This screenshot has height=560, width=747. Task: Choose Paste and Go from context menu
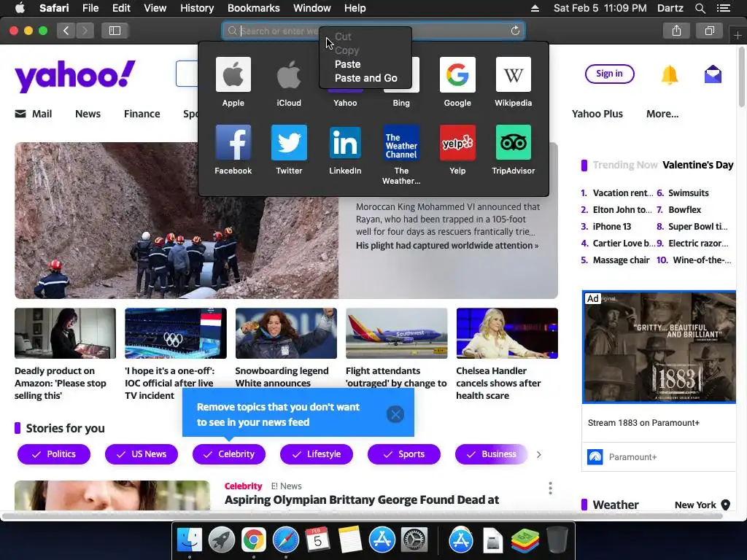[x=365, y=78]
